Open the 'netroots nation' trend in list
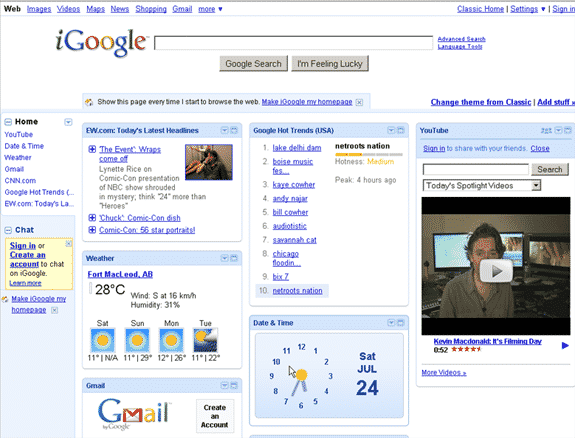575x438 pixels. click(297, 291)
